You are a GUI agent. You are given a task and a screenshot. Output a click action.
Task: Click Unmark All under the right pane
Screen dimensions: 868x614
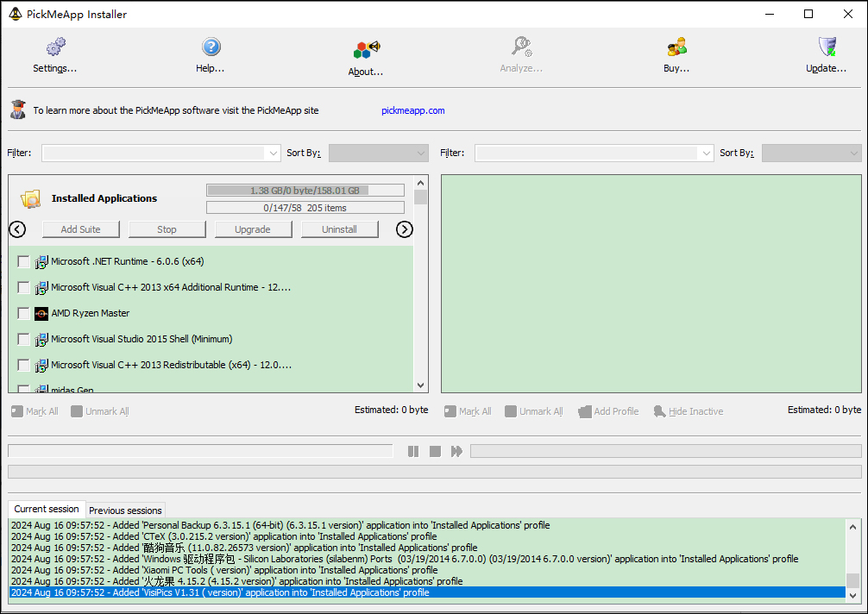pos(533,411)
